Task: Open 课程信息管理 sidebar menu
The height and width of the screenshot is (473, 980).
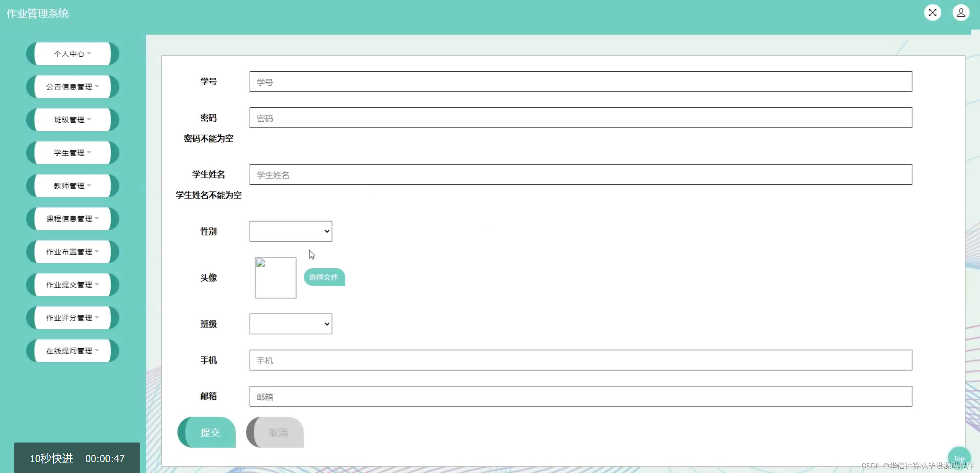Action: (72, 219)
